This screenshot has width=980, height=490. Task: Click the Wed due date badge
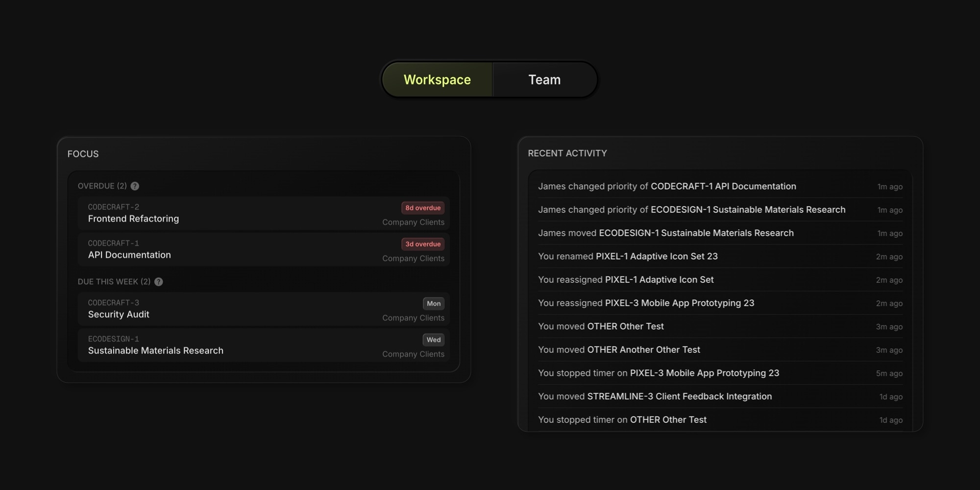pos(433,340)
